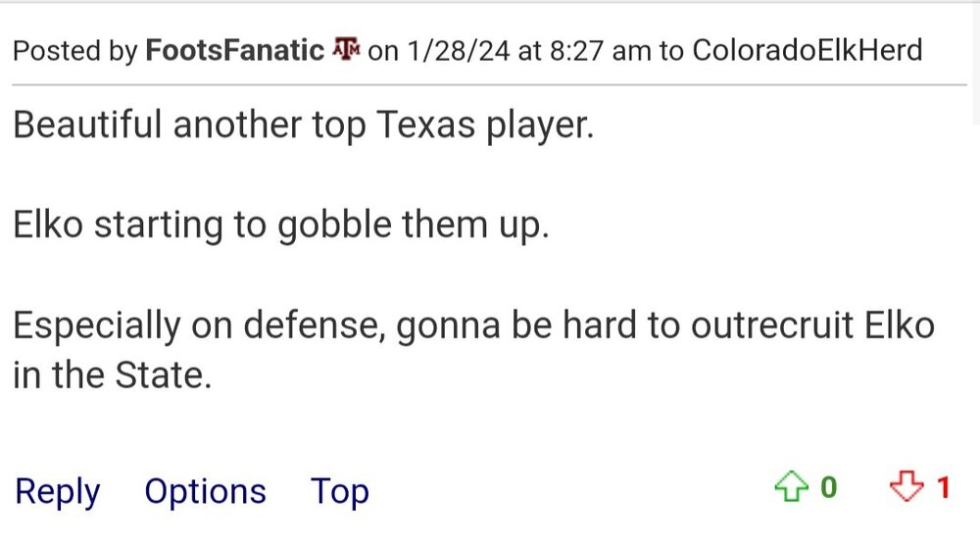This screenshot has width=980, height=548.
Task: Click the line "Beautiful another top Texas player."
Action: coord(304,125)
